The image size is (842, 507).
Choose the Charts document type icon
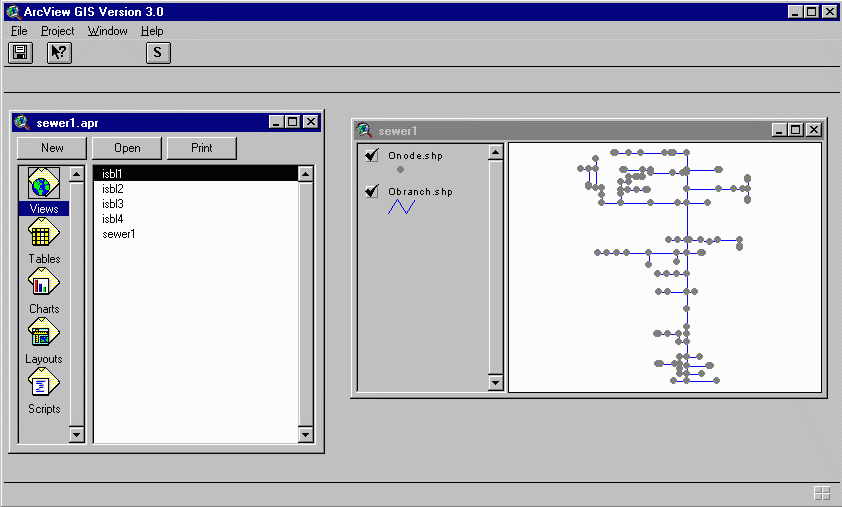[43, 285]
